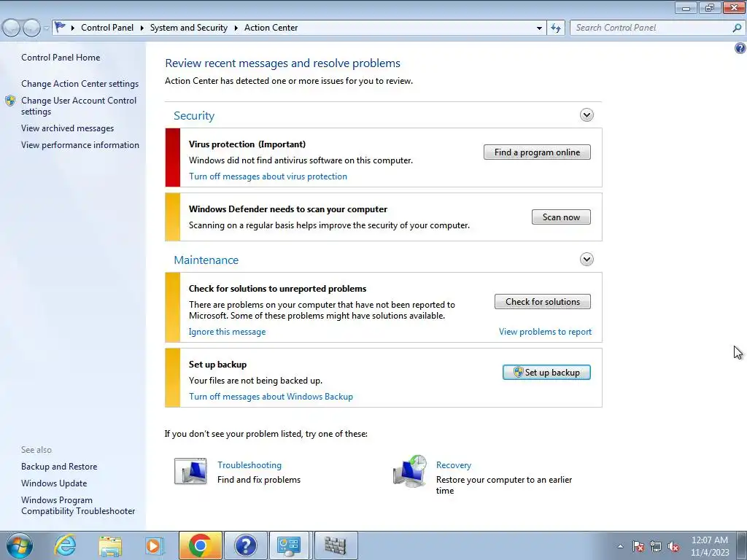This screenshot has height=560, width=747.
Task: Click Ignore this message link
Action: pyautogui.click(x=228, y=332)
